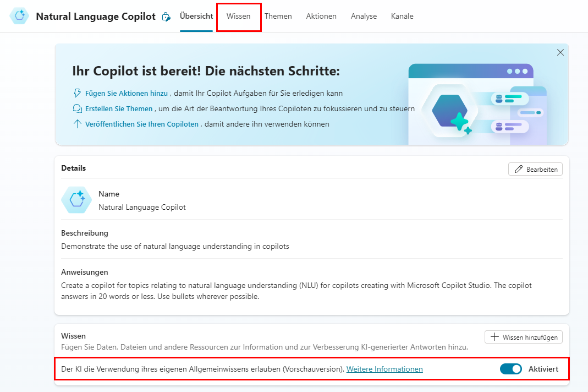Image resolution: width=588 pixels, height=392 pixels.
Task: Open the Wissen tab
Action: pos(239,17)
